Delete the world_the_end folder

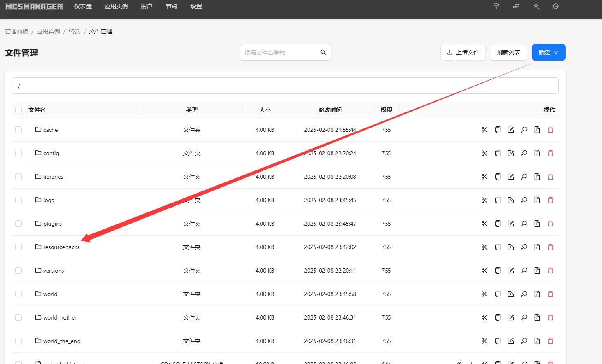click(550, 341)
